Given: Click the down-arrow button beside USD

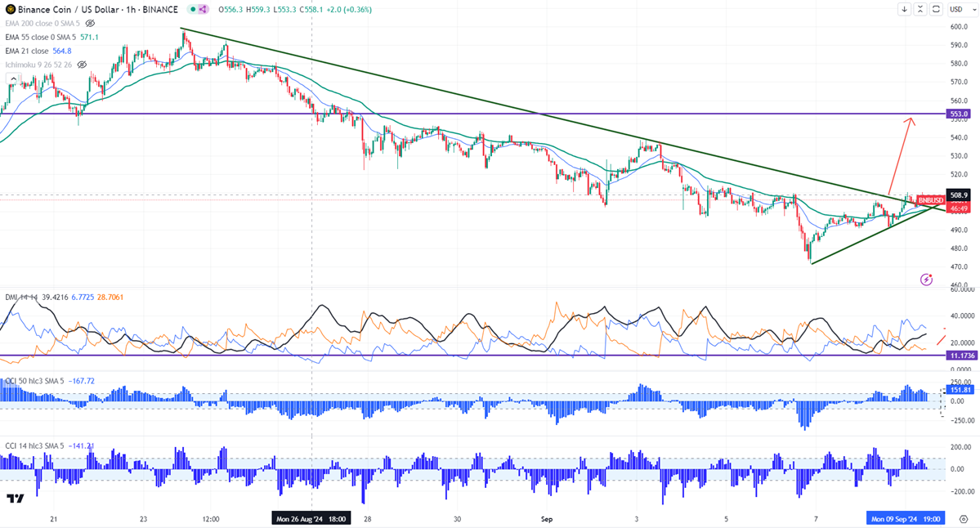Looking at the screenshot, I should [904, 9].
